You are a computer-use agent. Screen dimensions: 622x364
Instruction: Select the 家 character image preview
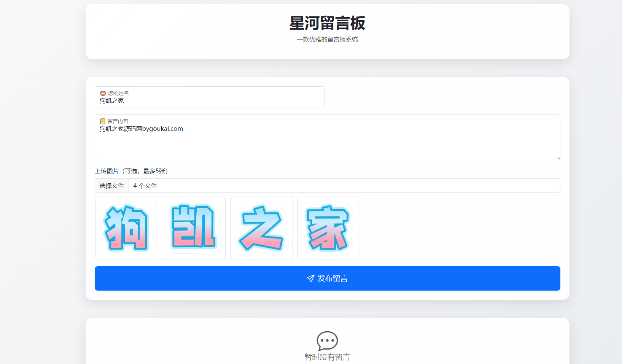point(328,228)
